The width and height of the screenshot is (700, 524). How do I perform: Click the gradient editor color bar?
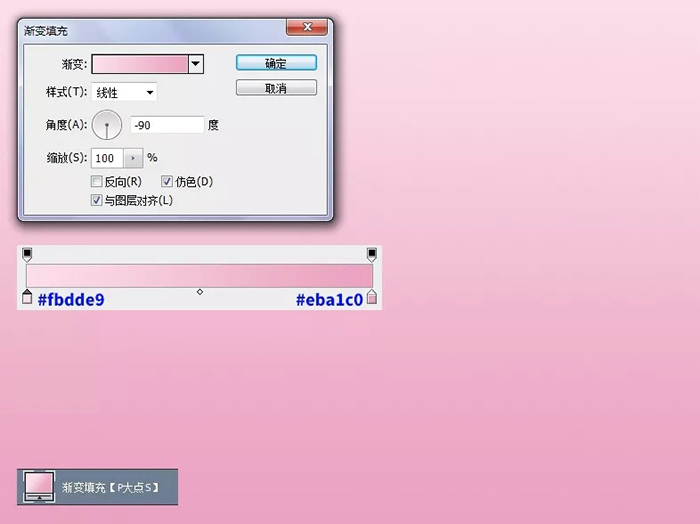point(200,275)
